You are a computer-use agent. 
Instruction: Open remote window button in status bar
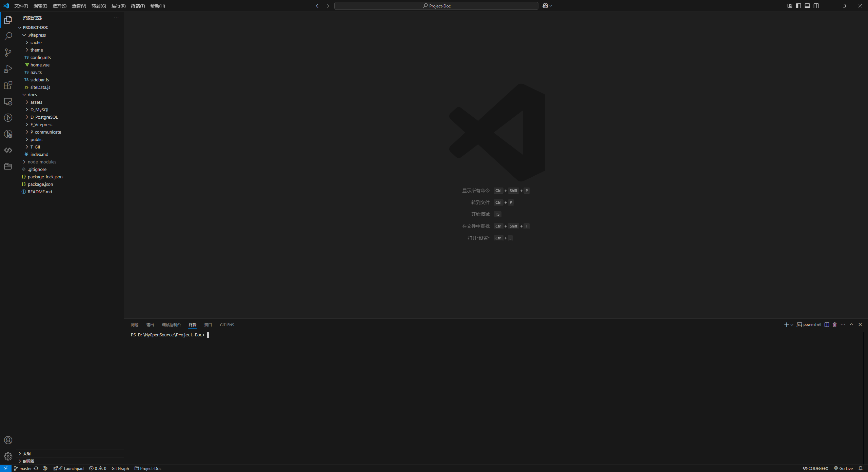point(6,468)
